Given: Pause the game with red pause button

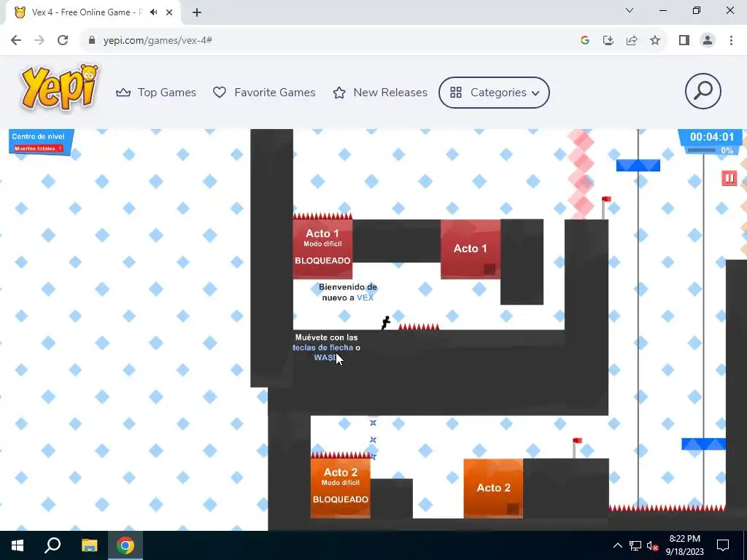Looking at the screenshot, I should [729, 179].
